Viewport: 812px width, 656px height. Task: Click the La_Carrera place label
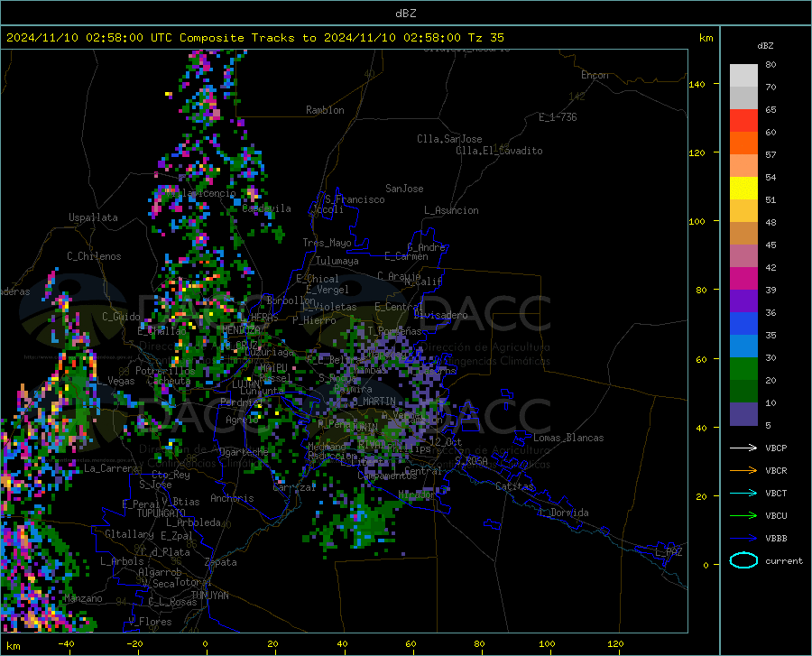click(111, 468)
